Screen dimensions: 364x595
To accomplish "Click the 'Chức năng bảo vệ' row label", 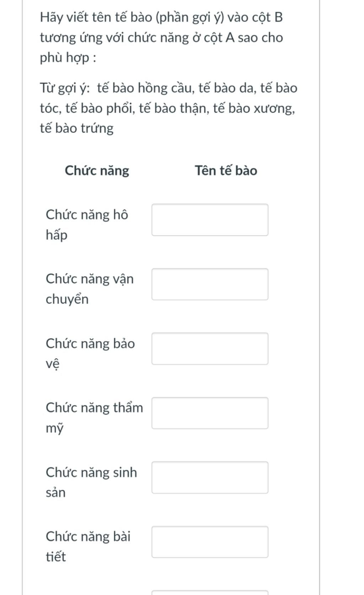I will 90,353.
